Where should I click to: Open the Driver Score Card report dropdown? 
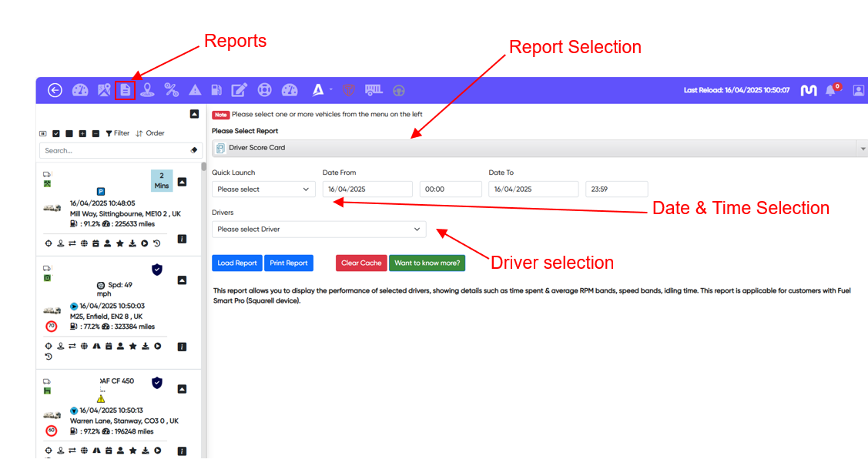[x=539, y=148]
